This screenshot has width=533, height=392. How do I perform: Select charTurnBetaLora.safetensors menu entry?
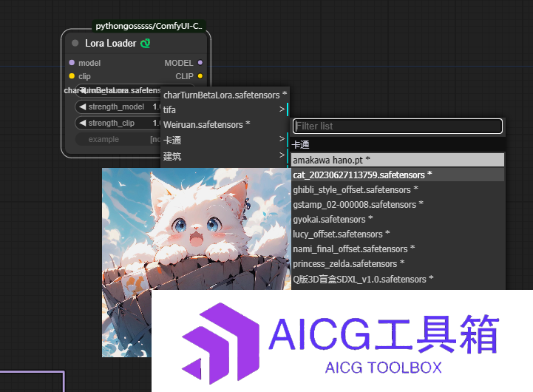pyautogui.click(x=225, y=95)
